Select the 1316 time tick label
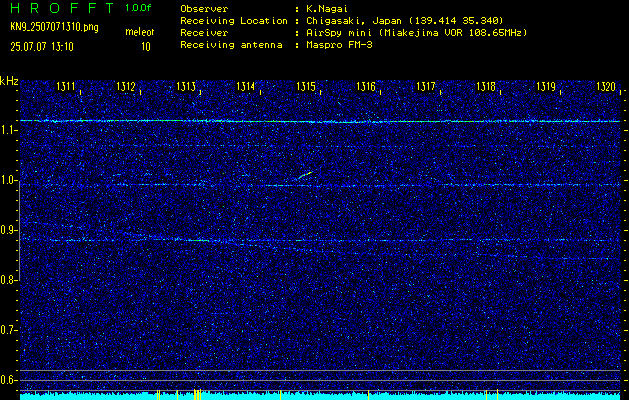Viewport: 629px width, 400px height. click(366, 86)
